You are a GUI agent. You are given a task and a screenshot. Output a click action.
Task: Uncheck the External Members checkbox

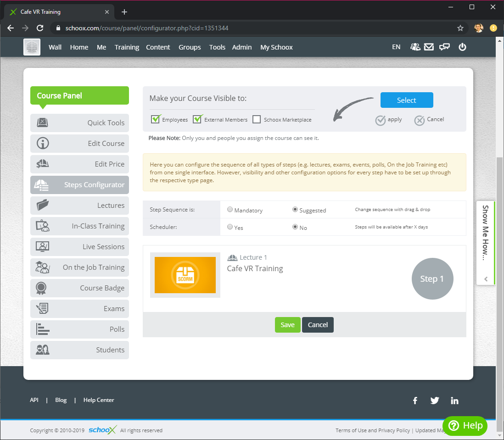[x=197, y=119]
